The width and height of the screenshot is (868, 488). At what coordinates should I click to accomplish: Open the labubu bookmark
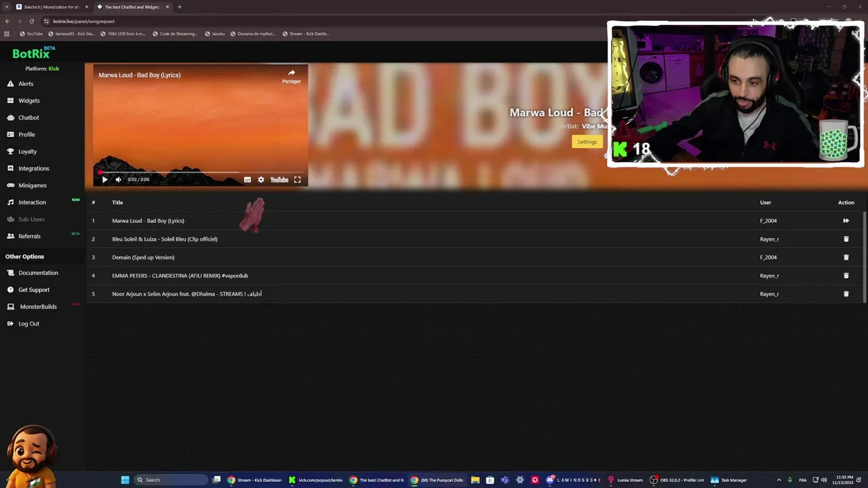click(x=215, y=33)
